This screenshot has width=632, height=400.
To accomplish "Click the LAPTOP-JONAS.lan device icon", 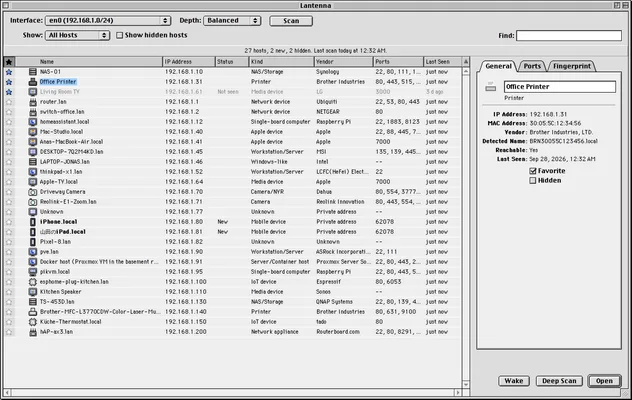I will coord(33,162).
